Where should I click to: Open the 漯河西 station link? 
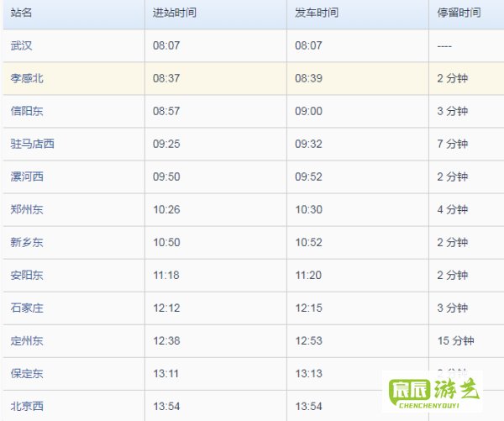(27, 176)
